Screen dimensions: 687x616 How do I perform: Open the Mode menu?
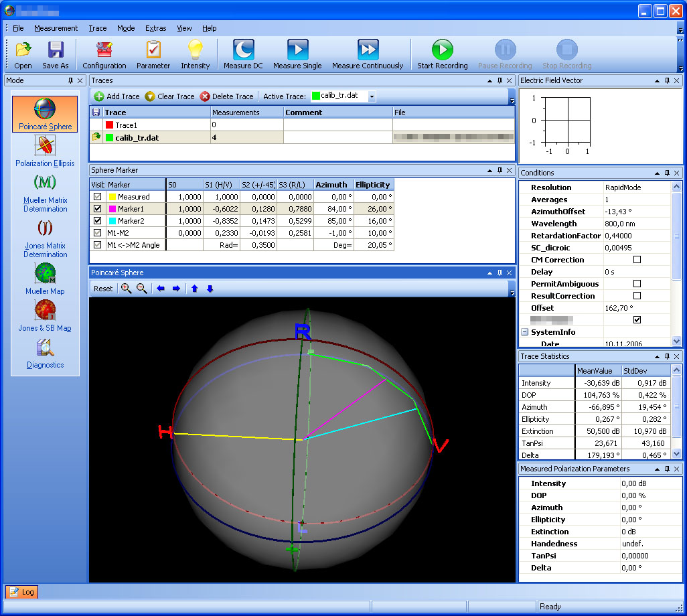tap(126, 28)
